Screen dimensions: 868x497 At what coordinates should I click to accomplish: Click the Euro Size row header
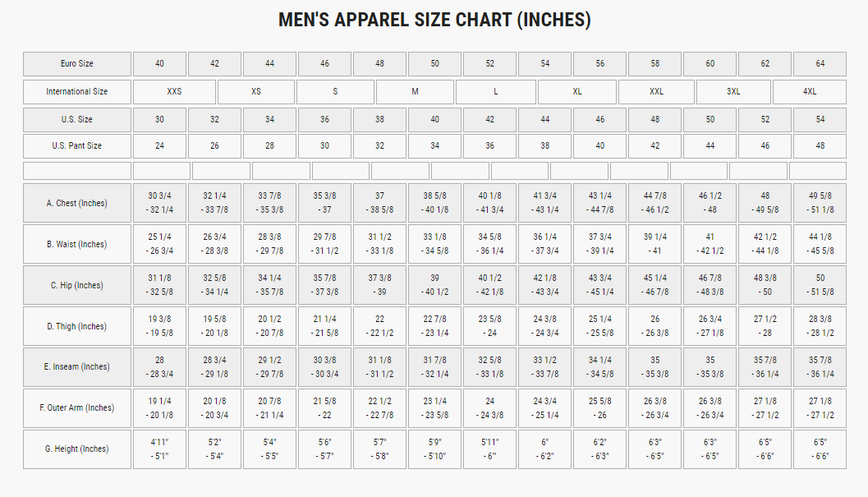click(x=77, y=64)
